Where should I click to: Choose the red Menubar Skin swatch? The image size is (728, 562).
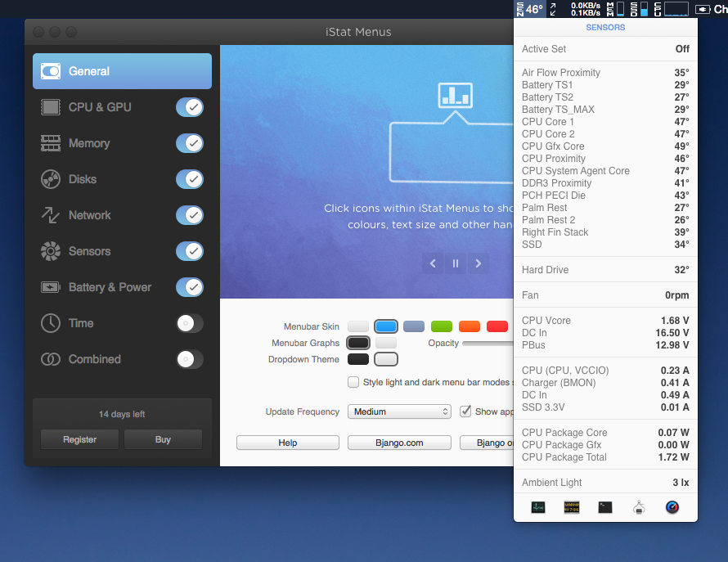click(497, 326)
